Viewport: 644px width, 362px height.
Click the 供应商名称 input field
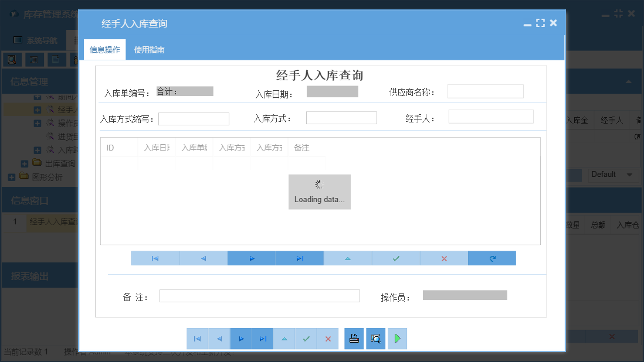(x=486, y=91)
